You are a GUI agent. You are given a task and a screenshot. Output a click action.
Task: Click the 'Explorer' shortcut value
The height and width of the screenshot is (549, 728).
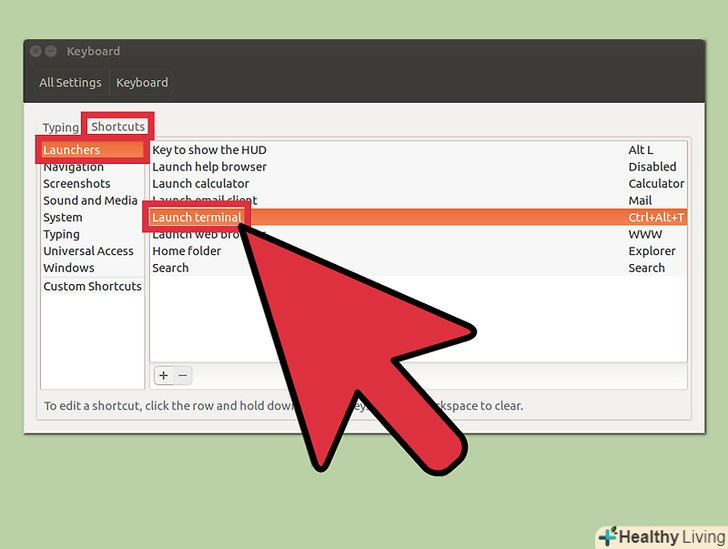coord(652,251)
